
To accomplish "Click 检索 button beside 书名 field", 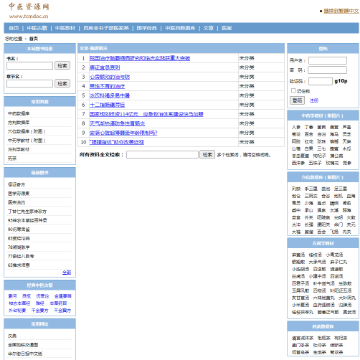I will (62, 66).
